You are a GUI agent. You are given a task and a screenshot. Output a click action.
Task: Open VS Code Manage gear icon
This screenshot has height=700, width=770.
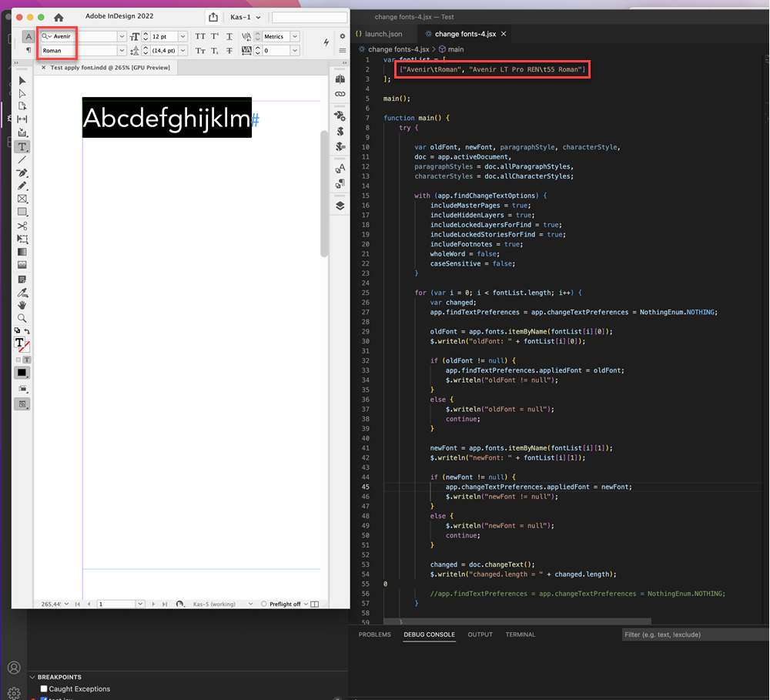tap(14, 692)
